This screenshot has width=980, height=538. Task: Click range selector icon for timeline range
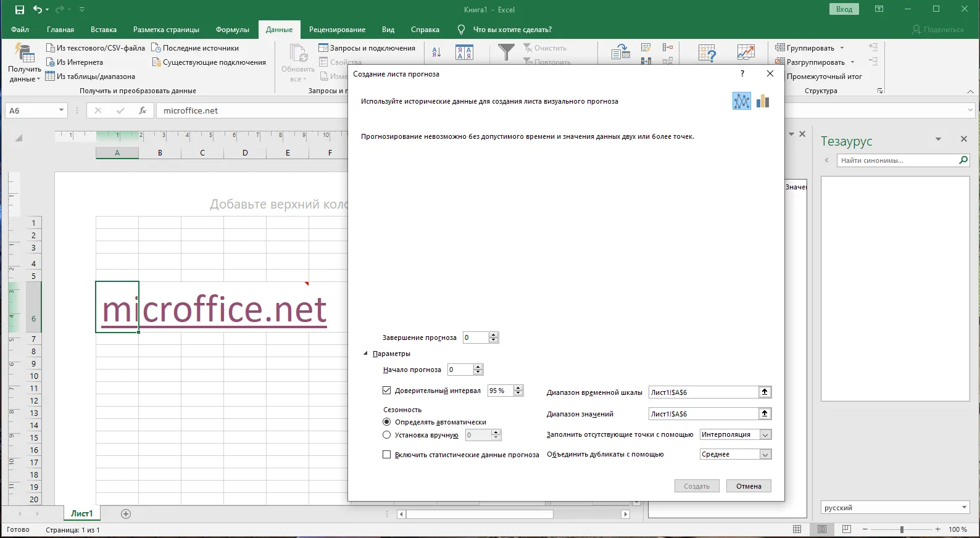pos(765,392)
